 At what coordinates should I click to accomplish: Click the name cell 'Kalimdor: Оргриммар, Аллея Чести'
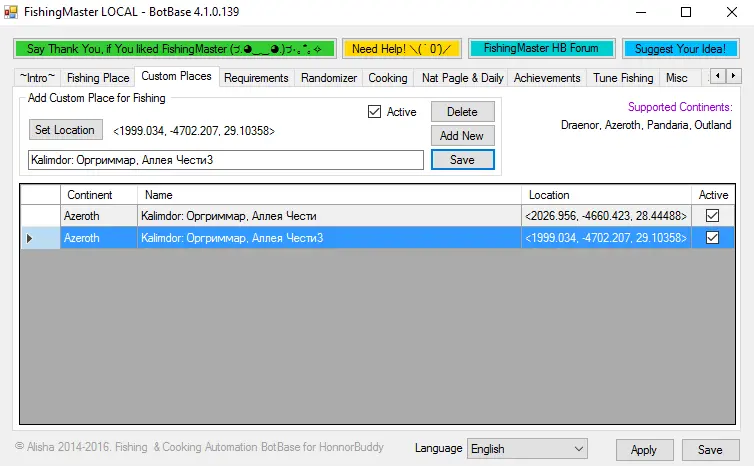point(329,215)
